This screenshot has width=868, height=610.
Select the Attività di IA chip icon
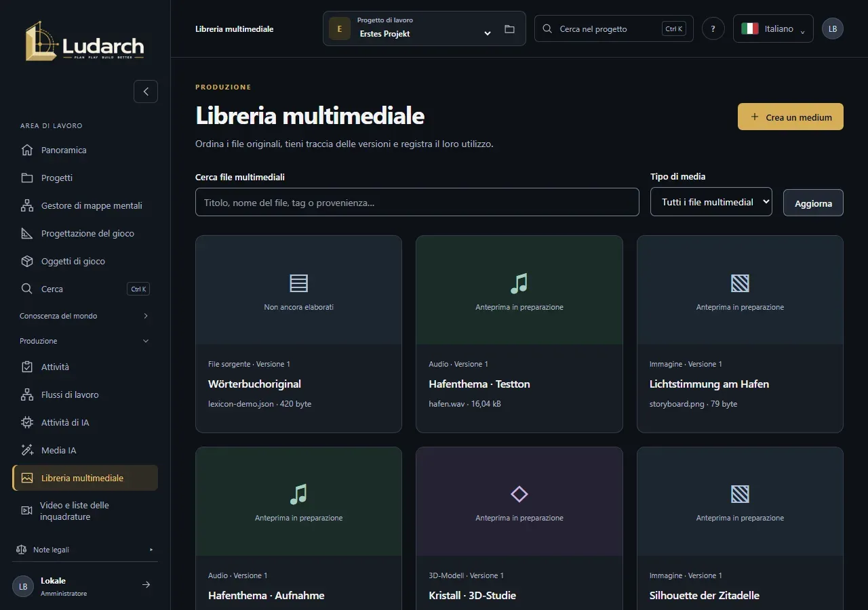[27, 422]
